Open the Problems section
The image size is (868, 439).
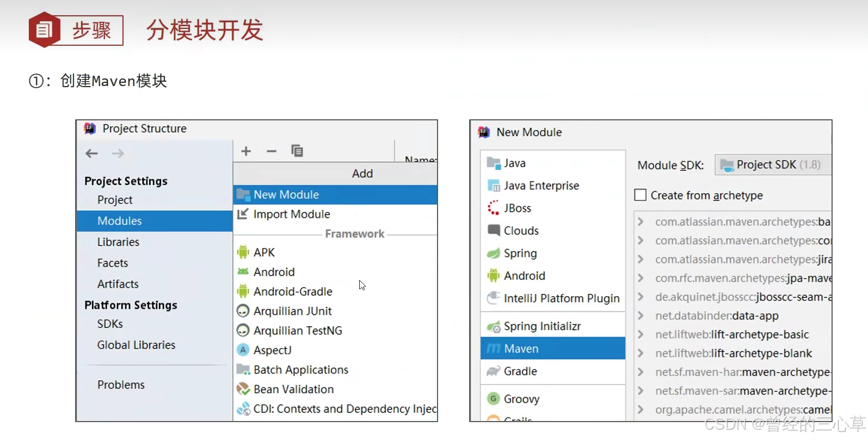coord(121,385)
